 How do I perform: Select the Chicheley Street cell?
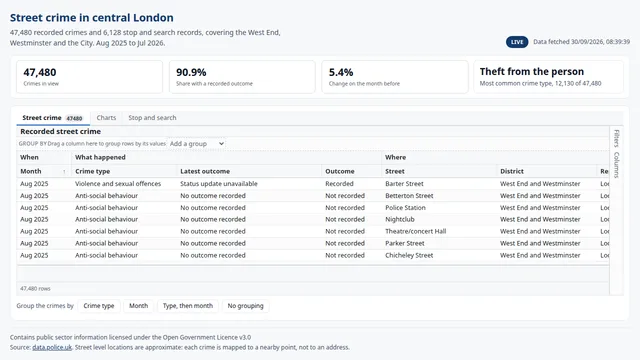tap(439, 256)
